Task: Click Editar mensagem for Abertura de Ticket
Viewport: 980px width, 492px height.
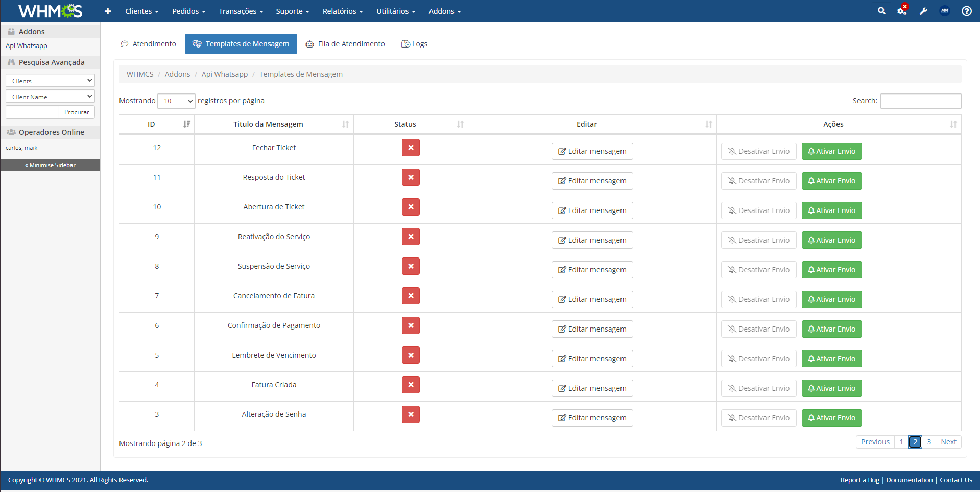Action: 592,210
